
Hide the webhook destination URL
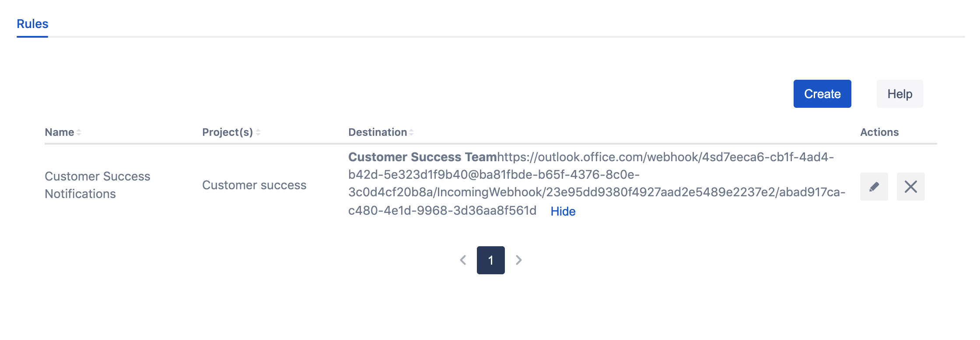[x=563, y=211]
